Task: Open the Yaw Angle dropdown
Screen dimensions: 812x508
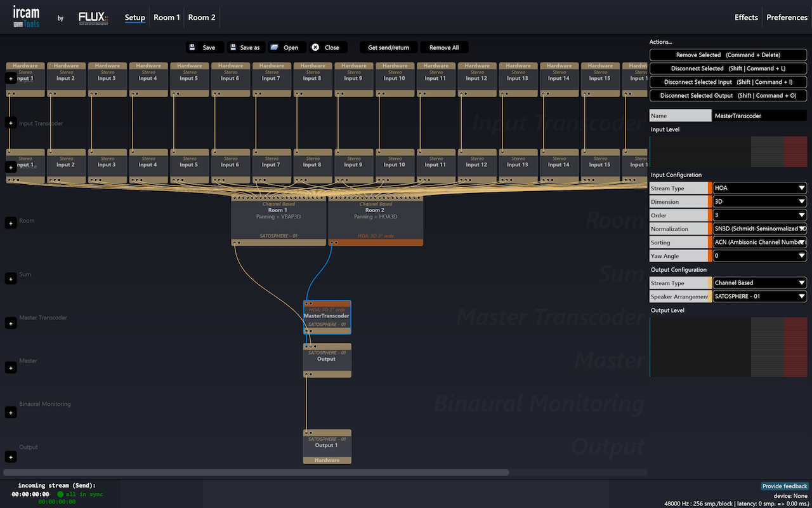Action: tap(760, 256)
